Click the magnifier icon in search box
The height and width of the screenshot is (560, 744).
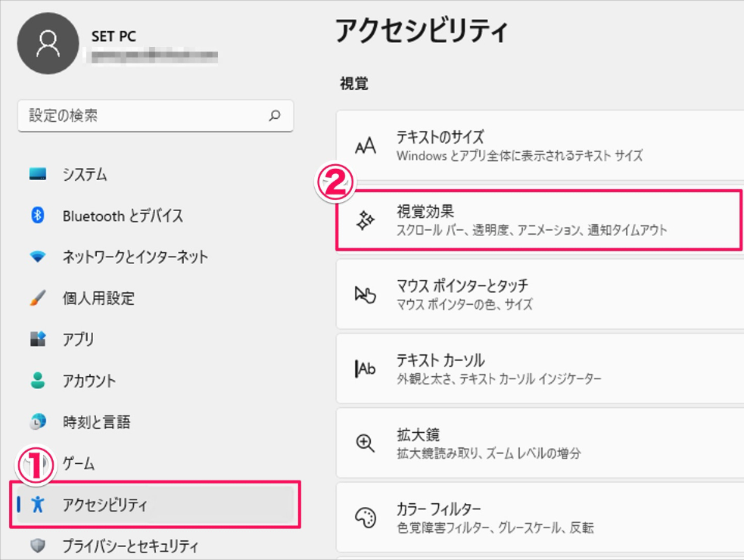click(275, 116)
